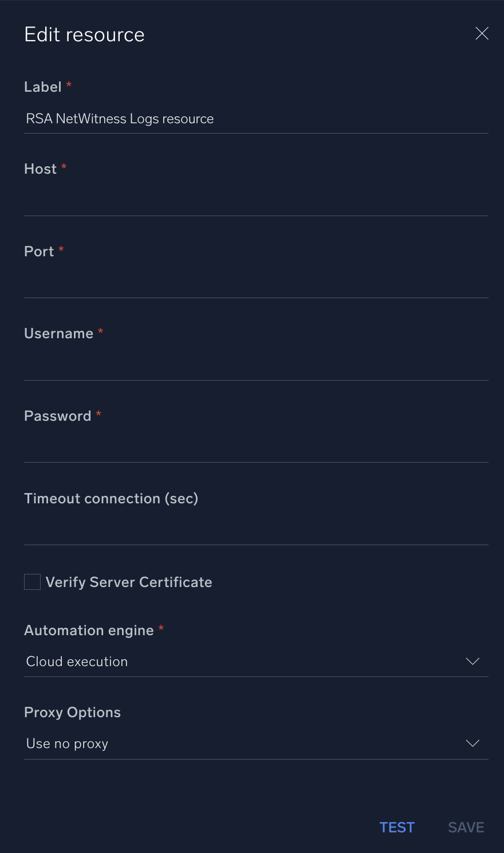Expand the Automation engine dropdown
This screenshot has height=853, width=504.
[x=256, y=661]
